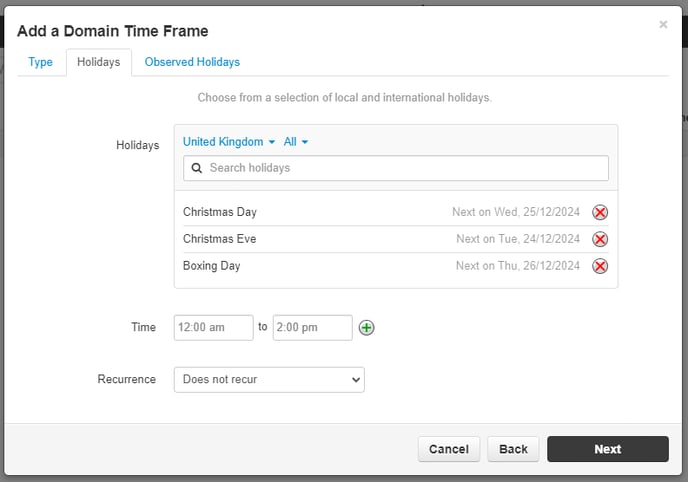
Task: Remove Boxing Day holiday with red X
Action: coord(600,266)
